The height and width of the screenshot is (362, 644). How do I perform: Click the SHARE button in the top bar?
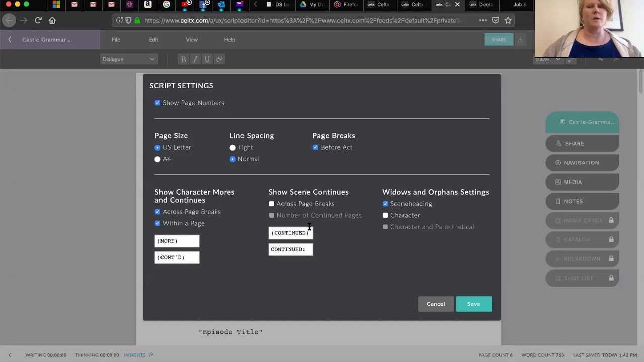pyautogui.click(x=499, y=40)
